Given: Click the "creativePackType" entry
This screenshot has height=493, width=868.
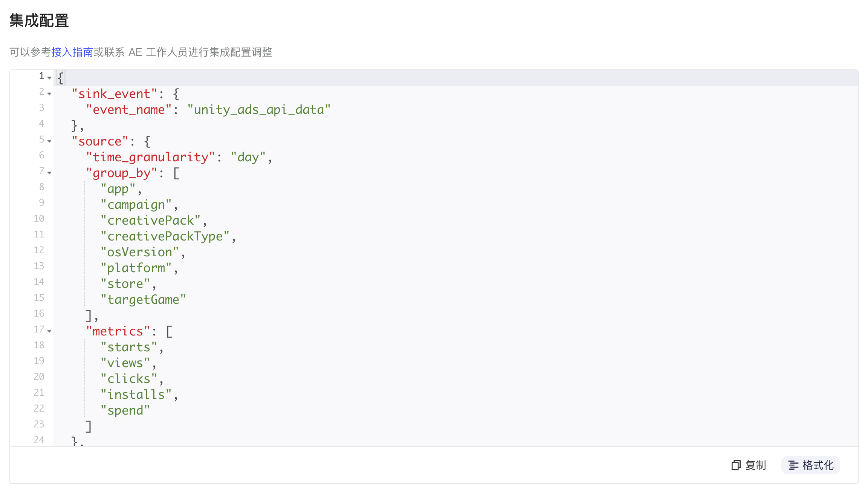Looking at the screenshot, I should click(165, 236).
